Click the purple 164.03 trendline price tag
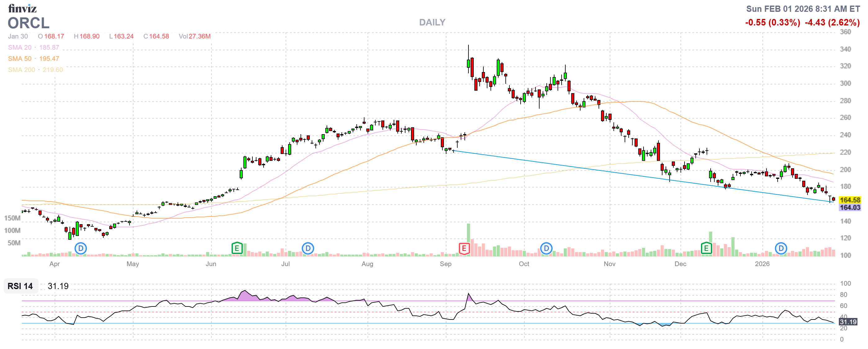The width and height of the screenshot is (868, 349). [849, 207]
